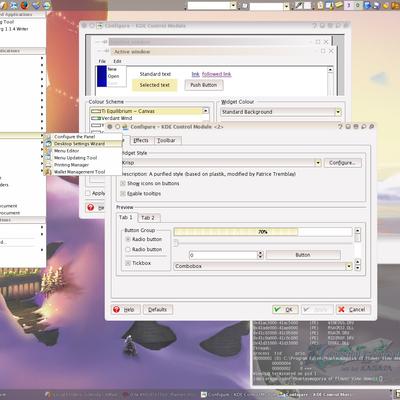Click the colour preview scrollbar up arrow

click(330, 69)
